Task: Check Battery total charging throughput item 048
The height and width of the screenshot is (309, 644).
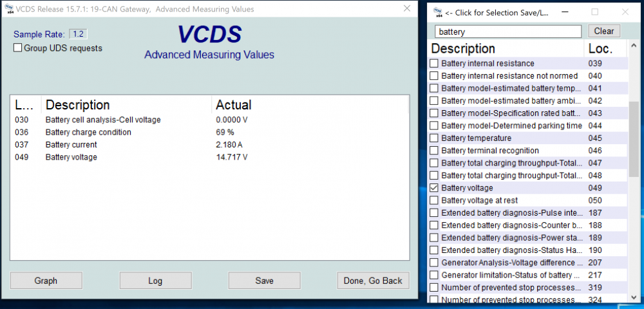Action: click(x=434, y=176)
